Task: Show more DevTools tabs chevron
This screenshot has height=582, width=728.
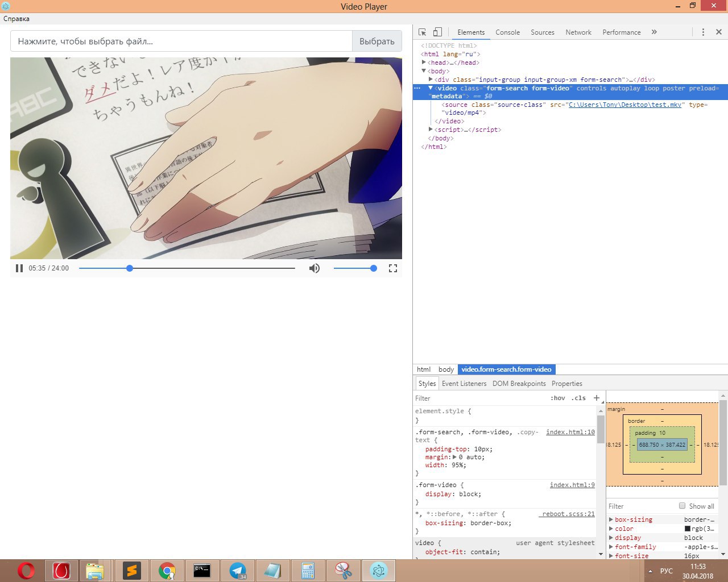Action: click(x=654, y=32)
